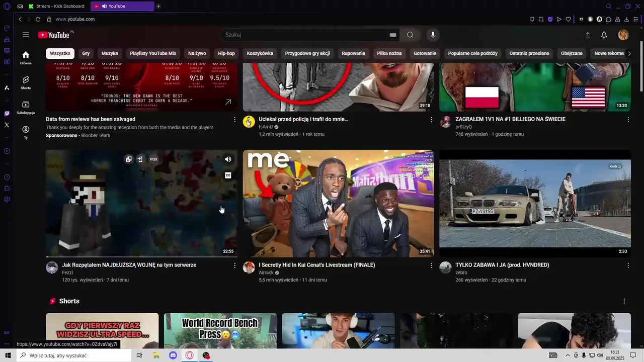The height and width of the screenshot is (362, 644).
Task: Switch to Stream - Kick Dashboard tab
Action: click(56, 6)
